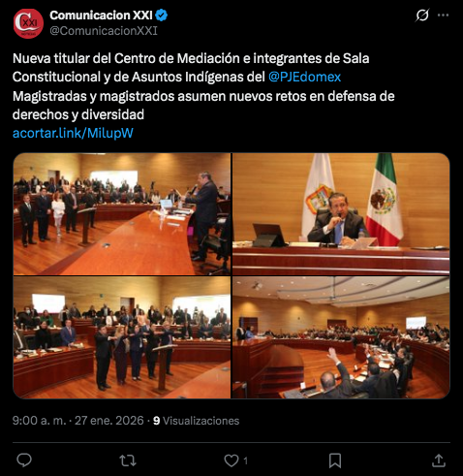
Task: Open the @PJEdomex mention link
Action: [304, 77]
